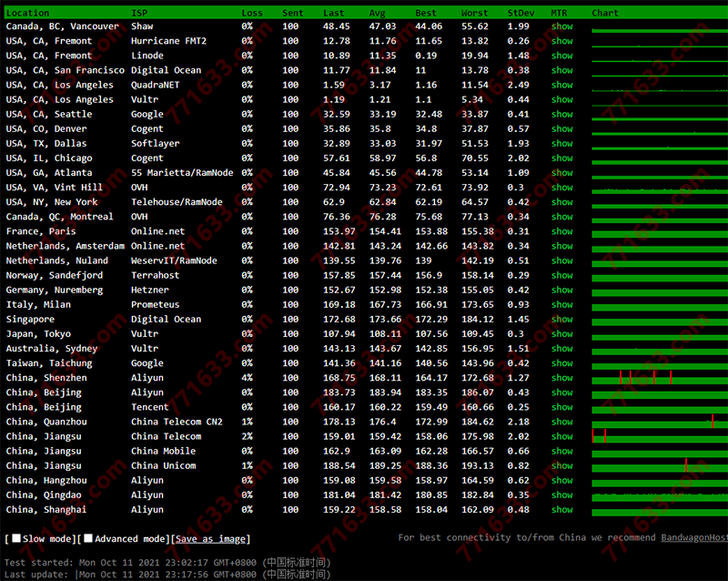Show MTR for USA, NY, New York
The image size is (728, 581).
(561, 202)
